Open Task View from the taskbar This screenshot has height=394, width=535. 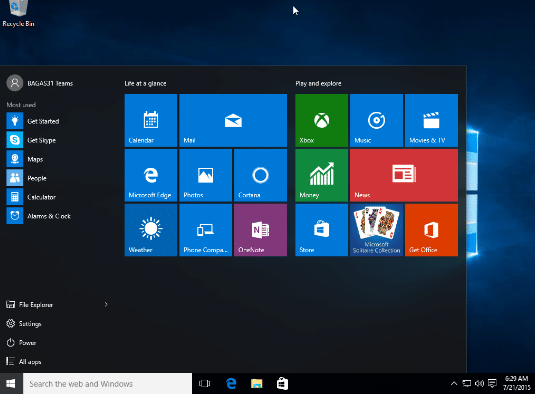204,384
